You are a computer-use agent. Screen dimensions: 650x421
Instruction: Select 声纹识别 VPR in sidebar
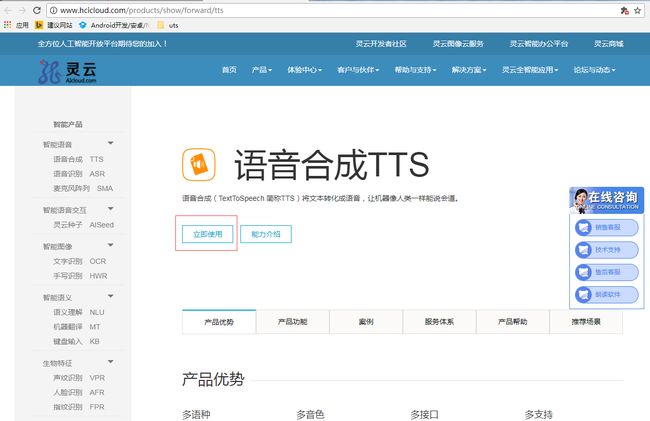click(79, 378)
